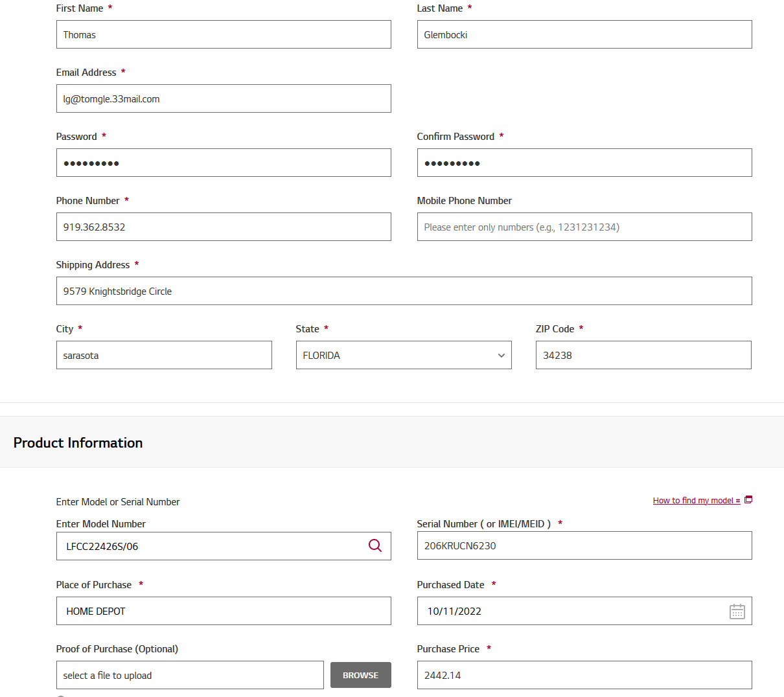Click the Enter Model or Serial Number text
The height and width of the screenshot is (697, 784).
click(x=118, y=502)
